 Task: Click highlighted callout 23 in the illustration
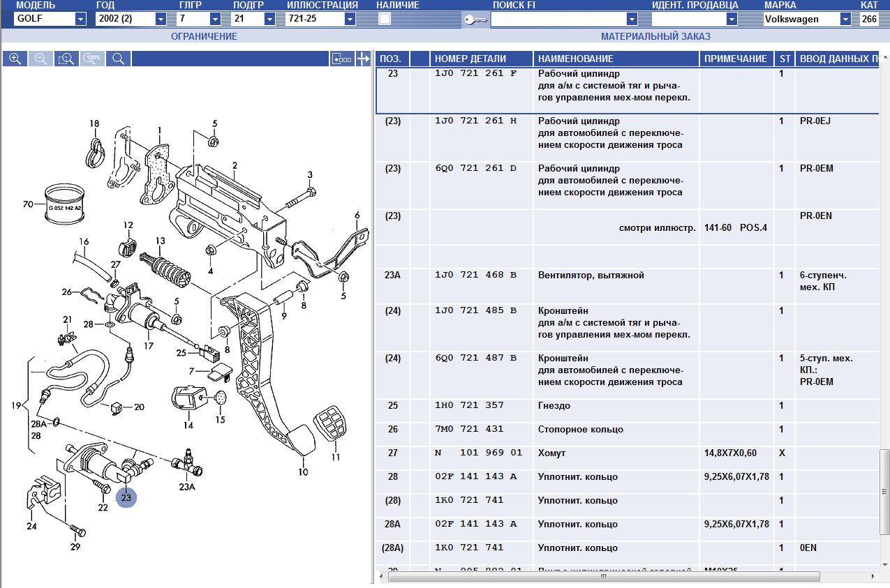126,497
